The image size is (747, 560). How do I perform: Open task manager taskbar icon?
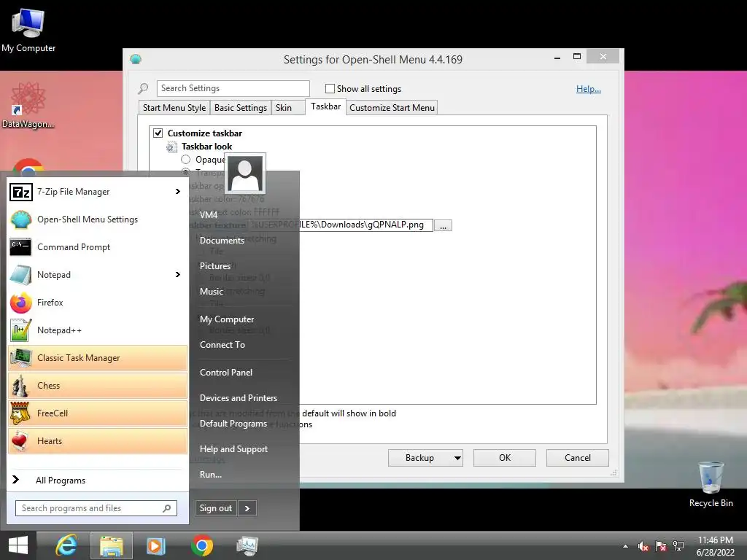(247, 545)
